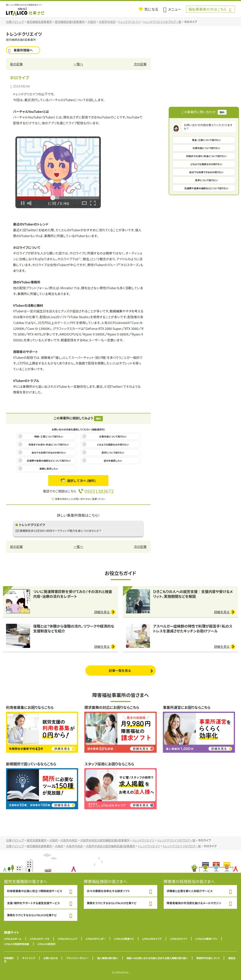Go to 前の記事 above the article
Viewport: 241px width, 980px height.
(16, 64)
